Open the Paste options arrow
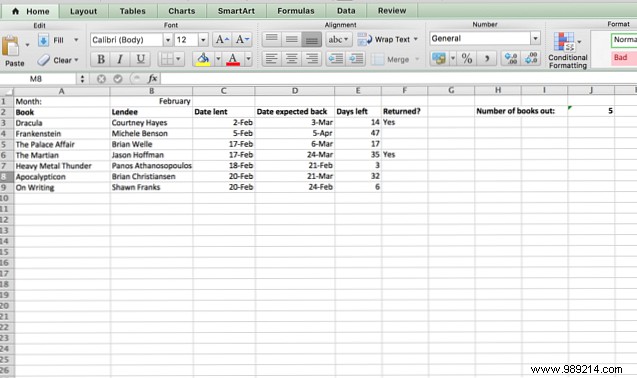This screenshot has width=637, height=378. [27, 44]
